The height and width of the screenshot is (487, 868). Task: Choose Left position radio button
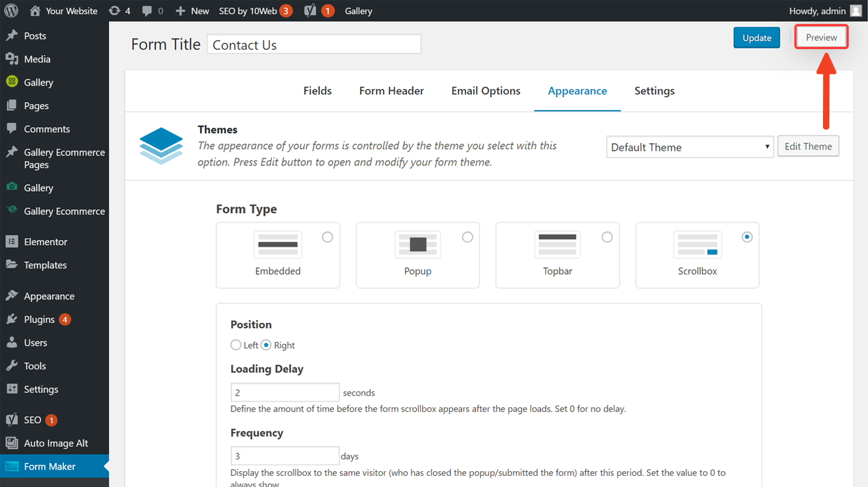coord(236,345)
